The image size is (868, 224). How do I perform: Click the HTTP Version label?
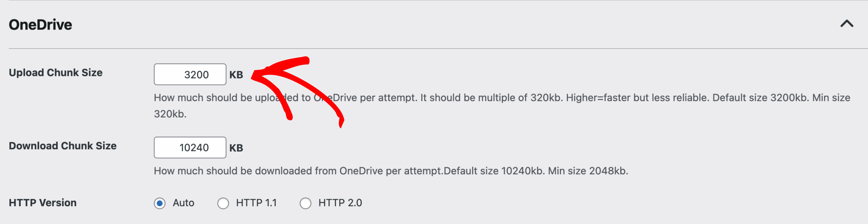tap(43, 203)
